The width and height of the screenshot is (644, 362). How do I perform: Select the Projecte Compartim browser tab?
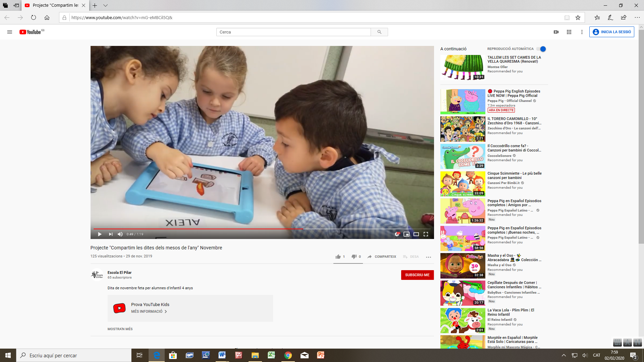[x=55, y=5]
